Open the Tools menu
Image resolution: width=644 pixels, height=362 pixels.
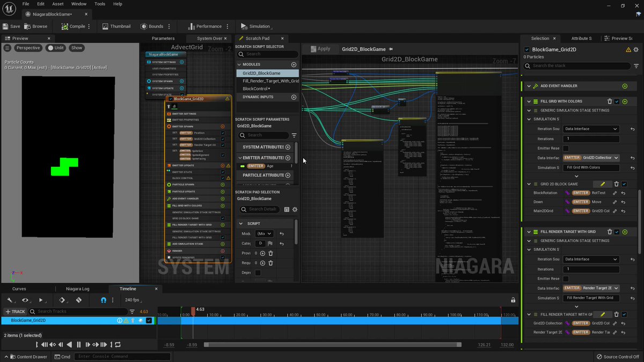pos(100,4)
